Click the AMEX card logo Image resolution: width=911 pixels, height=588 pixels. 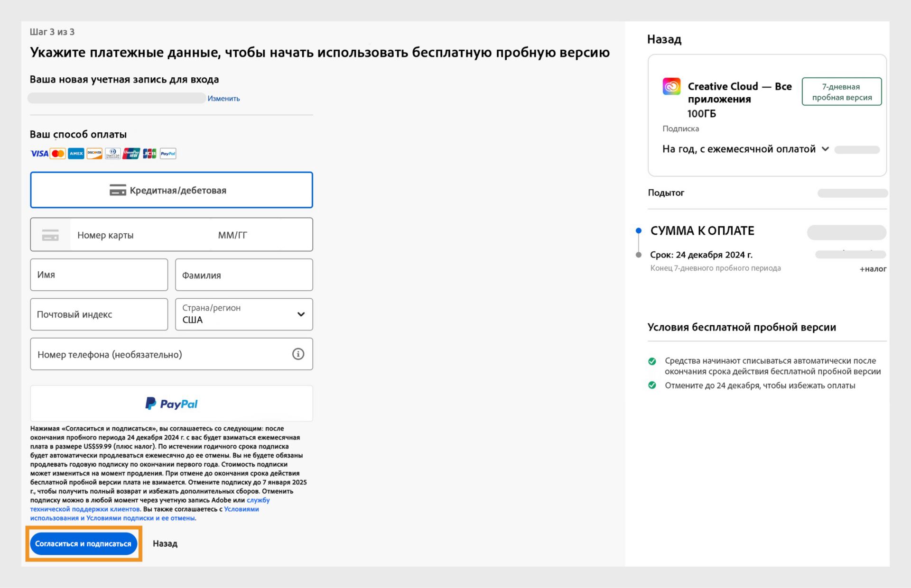(76, 154)
